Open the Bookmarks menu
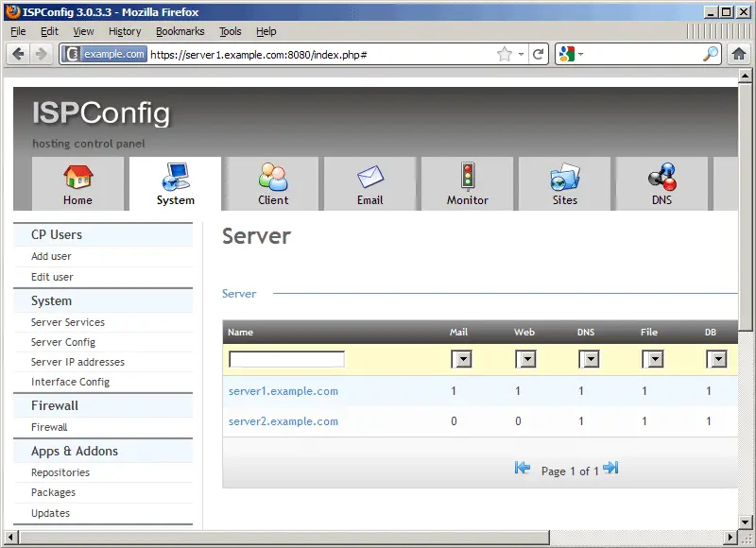 180,31
